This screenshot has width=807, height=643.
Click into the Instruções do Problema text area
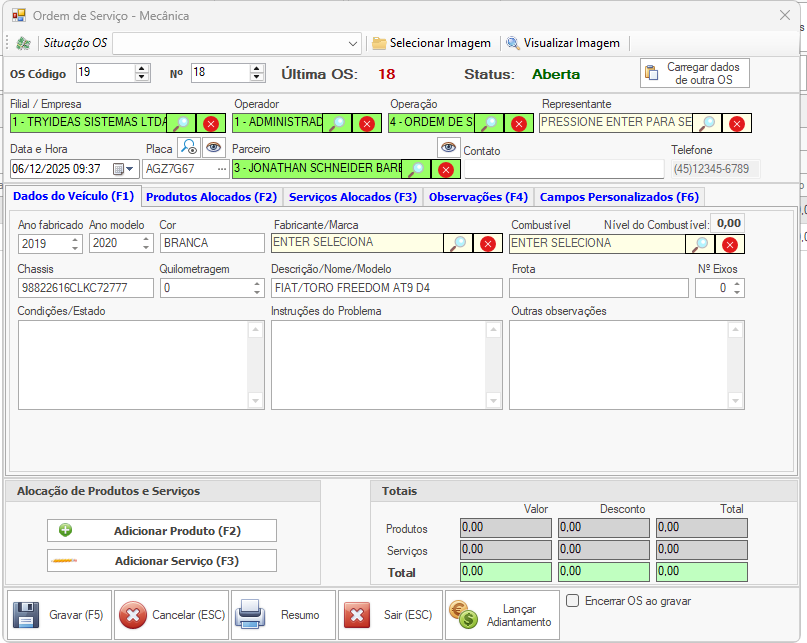click(386, 364)
